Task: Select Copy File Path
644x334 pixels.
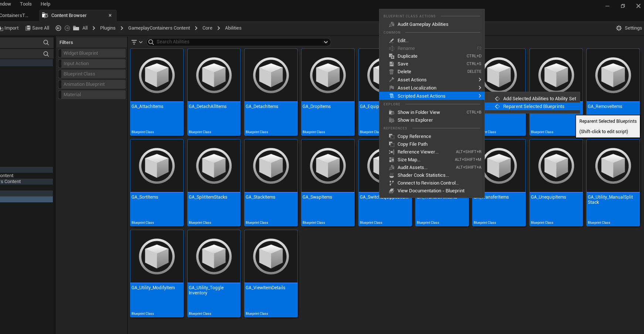Action: pos(432,144)
